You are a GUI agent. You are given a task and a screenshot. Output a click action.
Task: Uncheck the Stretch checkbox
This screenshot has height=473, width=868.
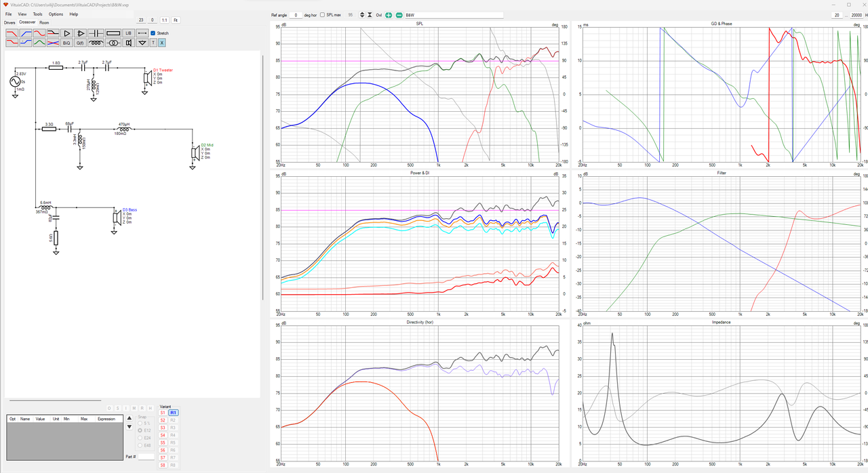point(153,33)
